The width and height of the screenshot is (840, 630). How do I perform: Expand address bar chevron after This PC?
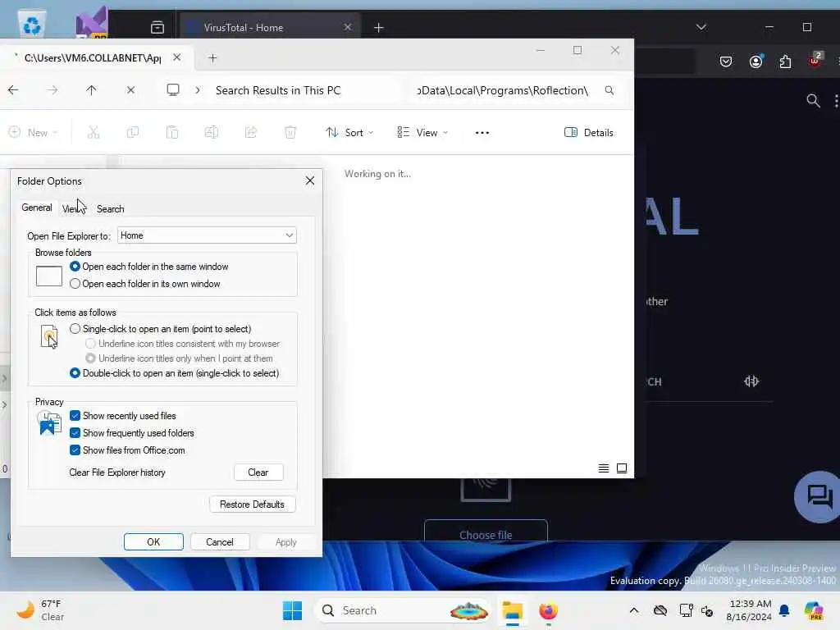click(x=198, y=90)
